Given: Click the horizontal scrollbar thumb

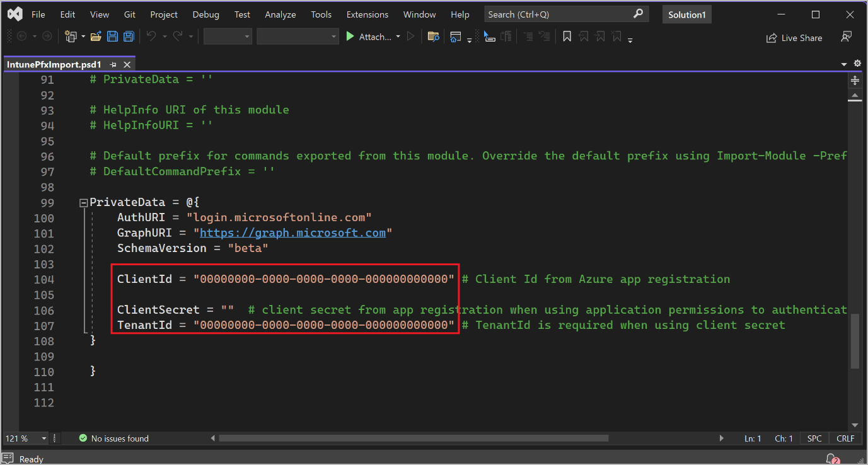Looking at the screenshot, I should [x=413, y=439].
